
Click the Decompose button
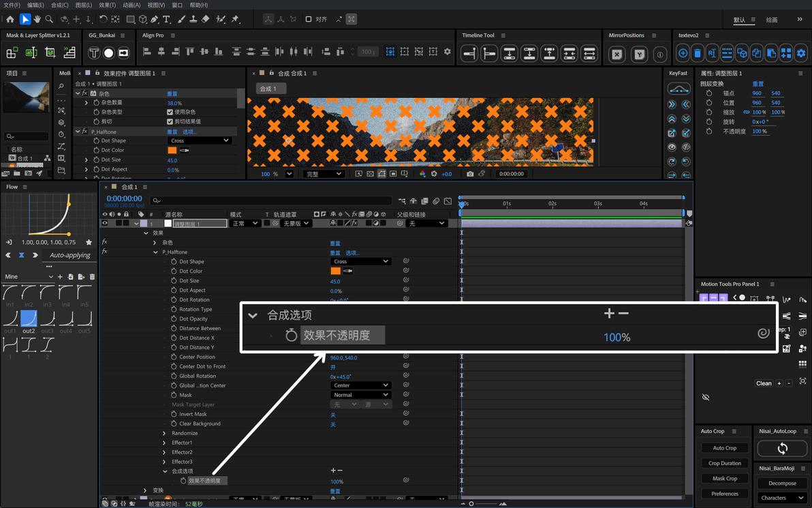point(782,483)
